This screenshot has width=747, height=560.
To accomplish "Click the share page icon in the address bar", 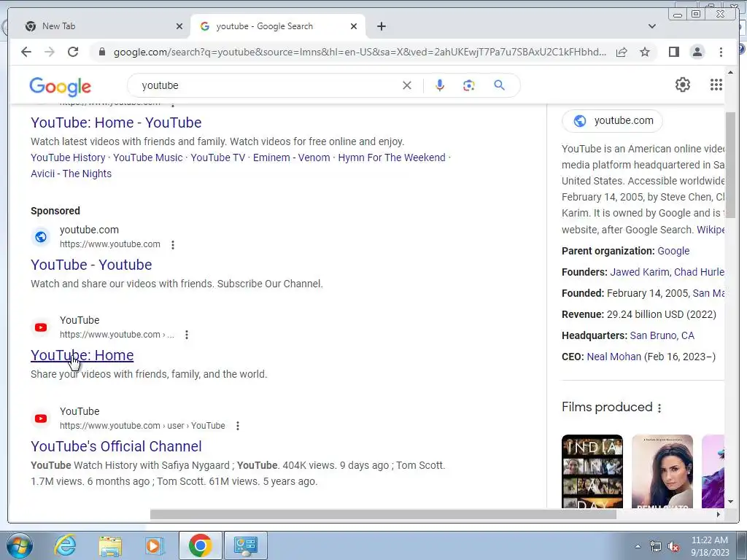I will (622, 52).
